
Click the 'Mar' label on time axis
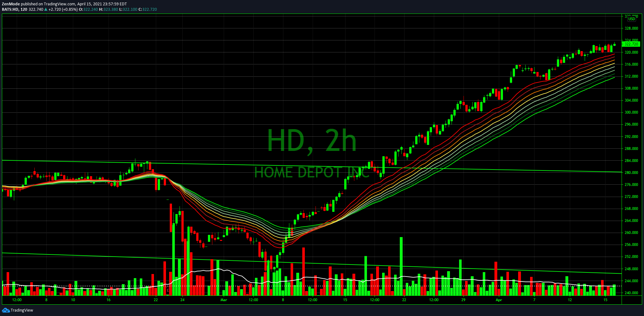[x=224, y=300]
